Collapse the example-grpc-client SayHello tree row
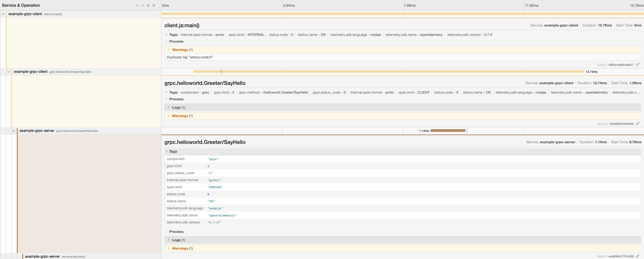The width and height of the screenshot is (644, 259). pyautogui.click(x=8, y=72)
